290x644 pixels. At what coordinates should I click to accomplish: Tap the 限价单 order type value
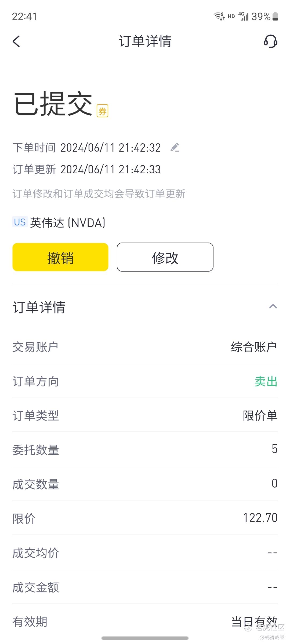pos(260,416)
